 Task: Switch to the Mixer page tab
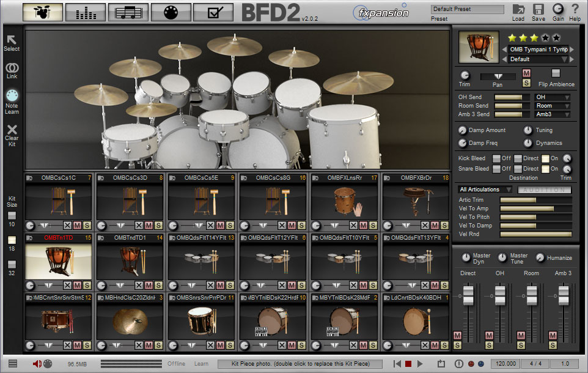86,12
